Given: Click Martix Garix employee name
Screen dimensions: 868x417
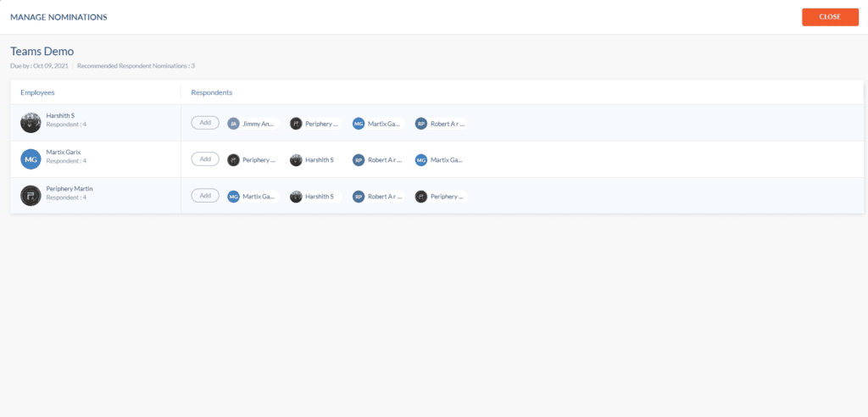Looking at the screenshot, I should [x=64, y=152].
